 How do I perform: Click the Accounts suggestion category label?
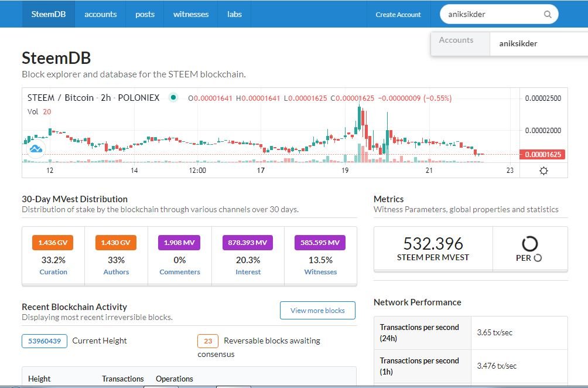pyautogui.click(x=456, y=40)
